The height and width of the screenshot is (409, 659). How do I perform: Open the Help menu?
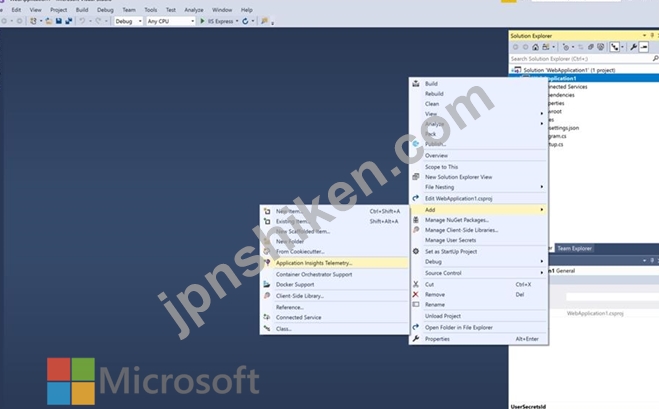click(247, 10)
